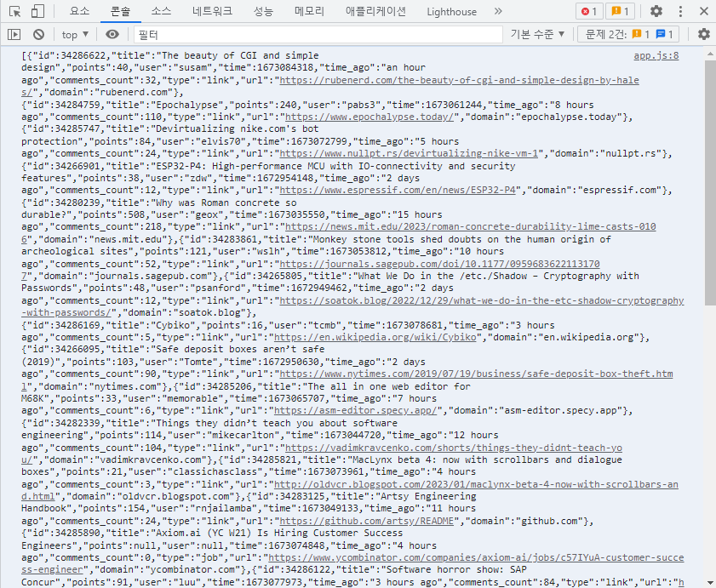Image resolution: width=716 pixels, height=588 pixels.
Task: Open the vadimkravcenko.com shorts link
Action: [x=454, y=448]
